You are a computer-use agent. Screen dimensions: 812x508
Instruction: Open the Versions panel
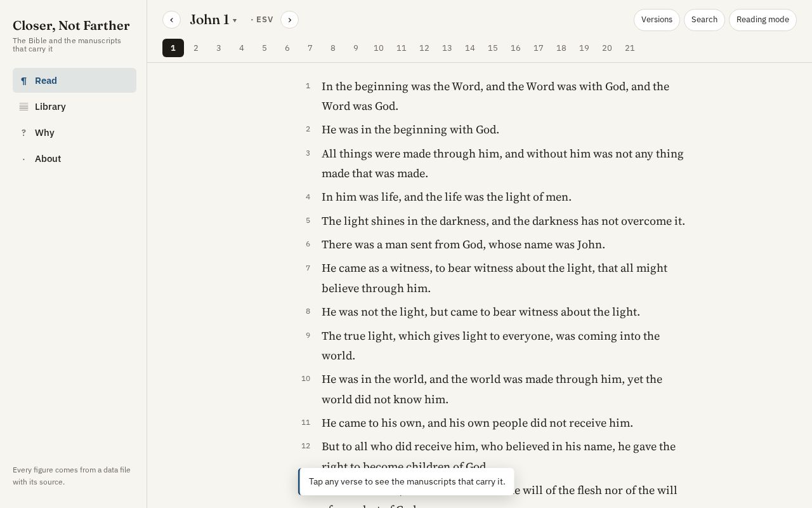657,20
